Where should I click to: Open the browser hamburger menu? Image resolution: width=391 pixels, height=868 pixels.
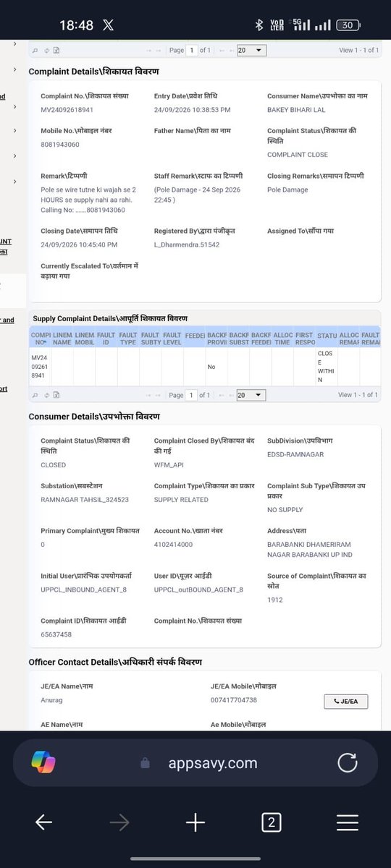tap(348, 822)
